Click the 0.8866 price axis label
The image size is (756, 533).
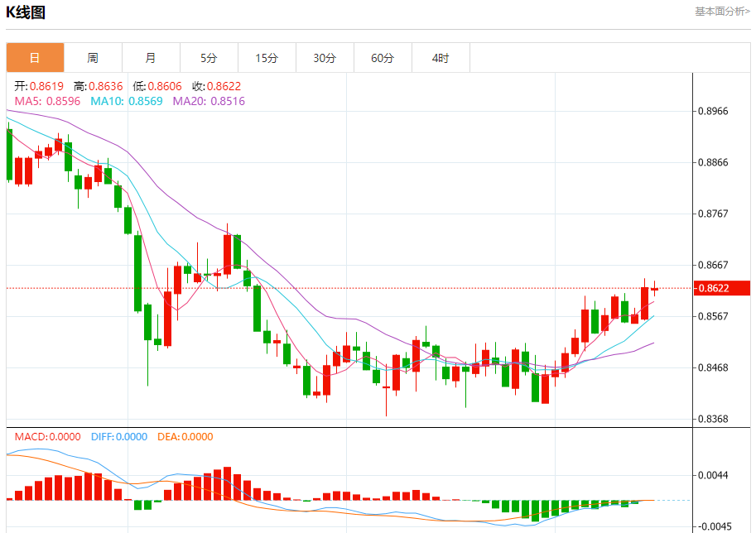(713, 162)
